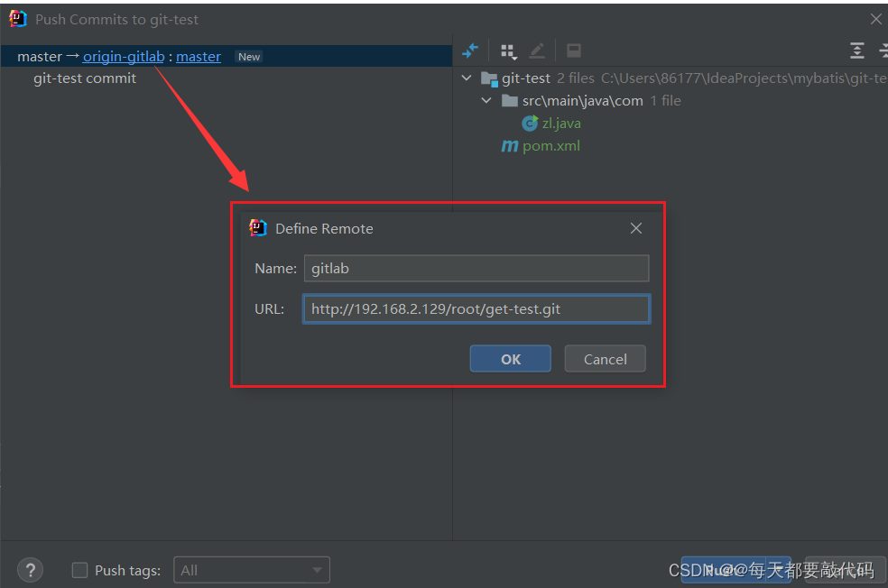
Task: Open the help question mark button
Action: (31, 570)
